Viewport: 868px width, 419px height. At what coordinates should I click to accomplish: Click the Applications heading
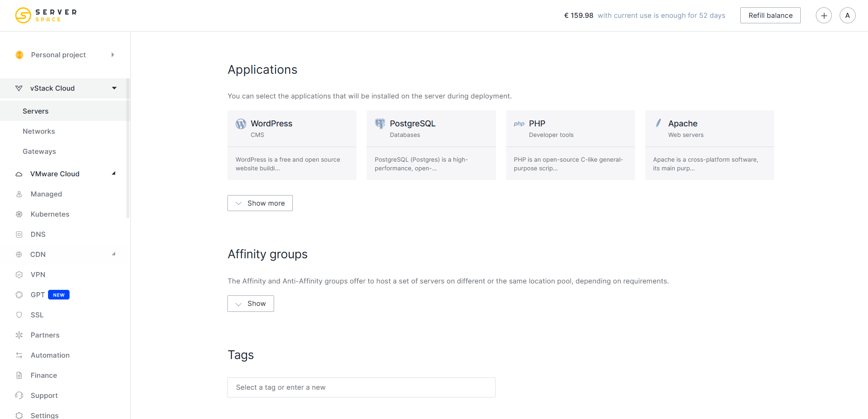pos(263,70)
